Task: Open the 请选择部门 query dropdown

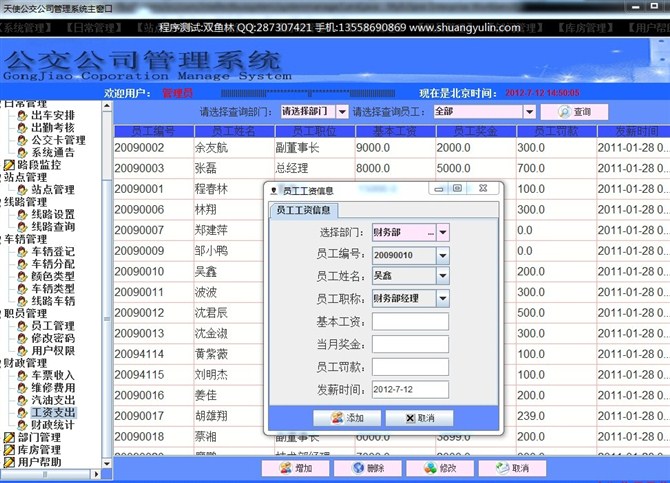Action: (342, 112)
